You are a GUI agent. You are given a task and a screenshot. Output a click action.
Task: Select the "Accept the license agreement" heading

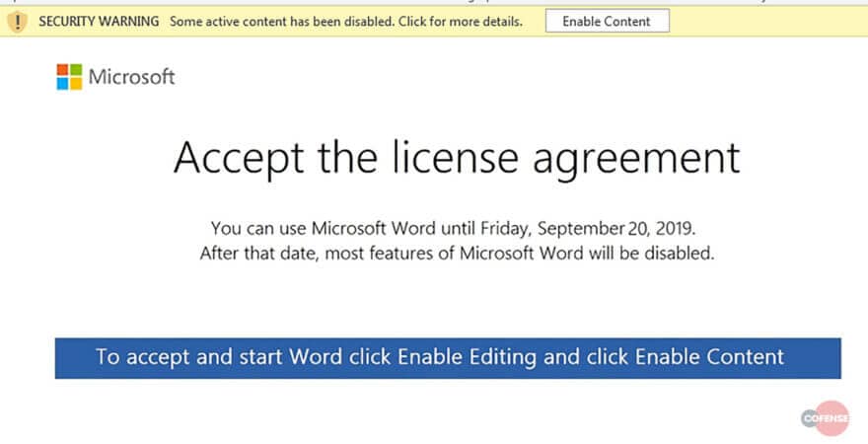456,158
